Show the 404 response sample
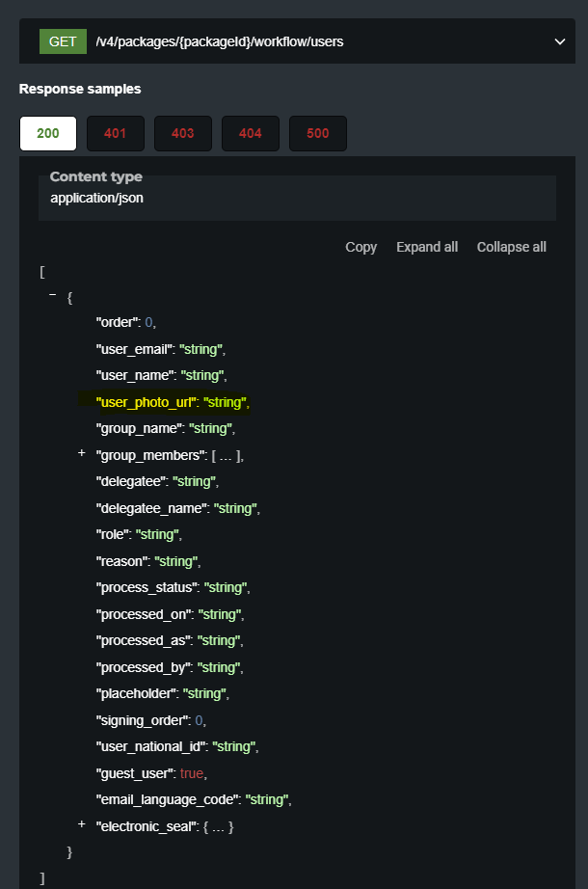The image size is (588, 889). [x=251, y=134]
